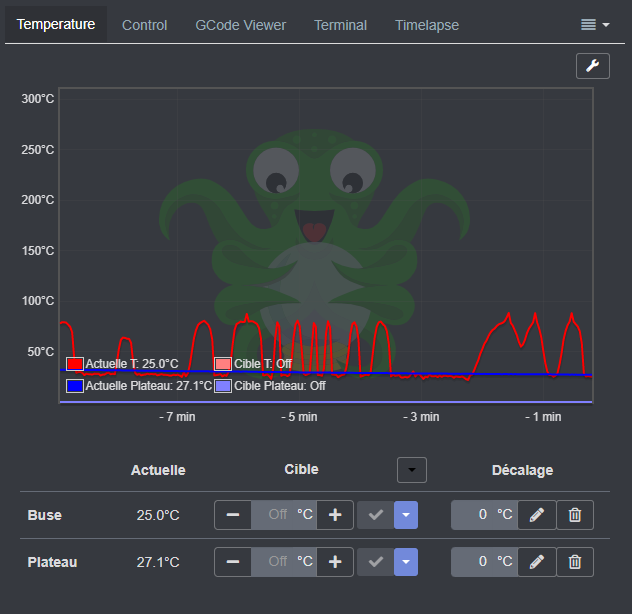Toggle the Cible Plateau lavender legend swatch
632x614 pixels.
[x=223, y=386]
